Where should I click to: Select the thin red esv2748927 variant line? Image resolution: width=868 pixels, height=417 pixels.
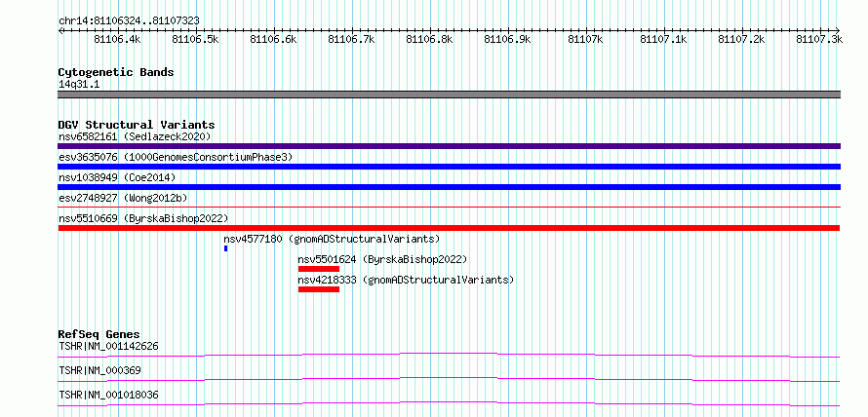(449, 208)
